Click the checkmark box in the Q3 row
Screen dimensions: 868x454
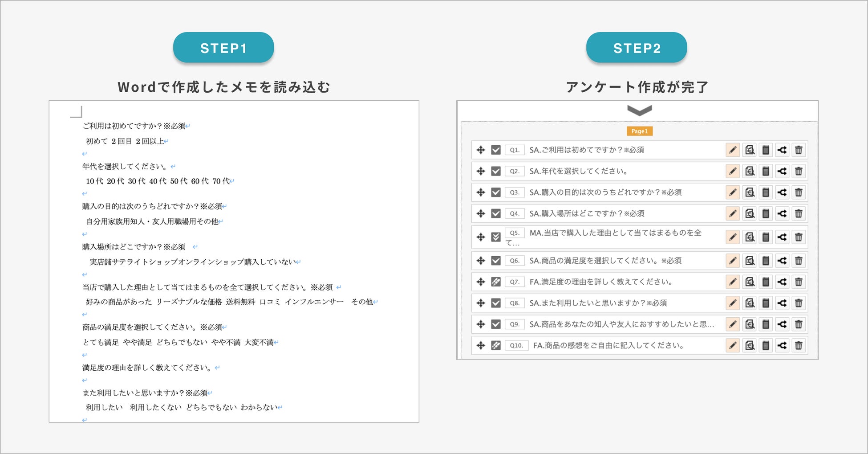[x=496, y=192]
